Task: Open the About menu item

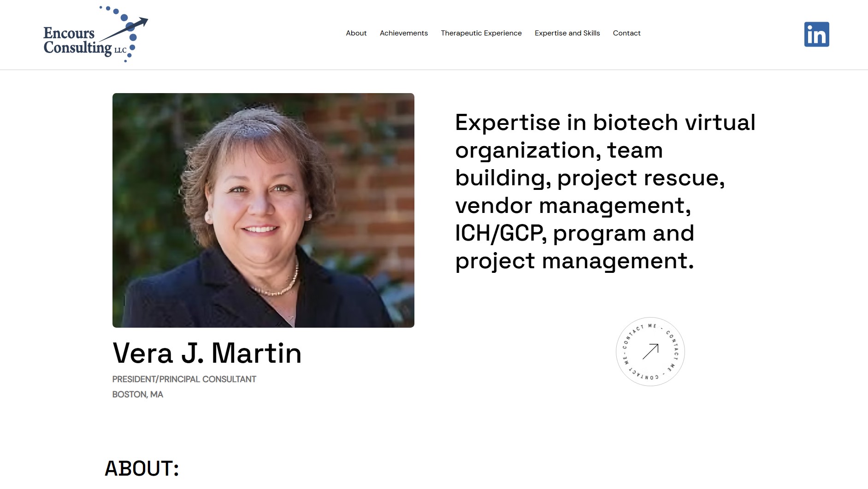Action: [x=356, y=33]
